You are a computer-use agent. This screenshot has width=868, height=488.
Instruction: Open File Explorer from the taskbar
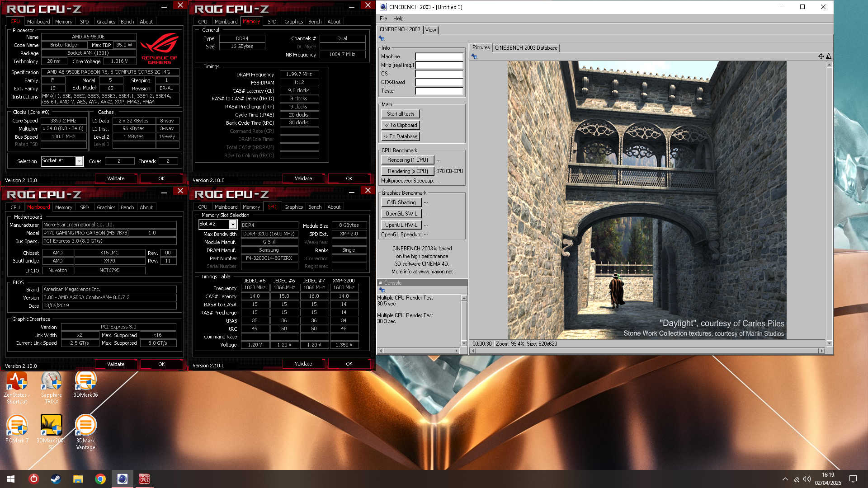[78, 479]
